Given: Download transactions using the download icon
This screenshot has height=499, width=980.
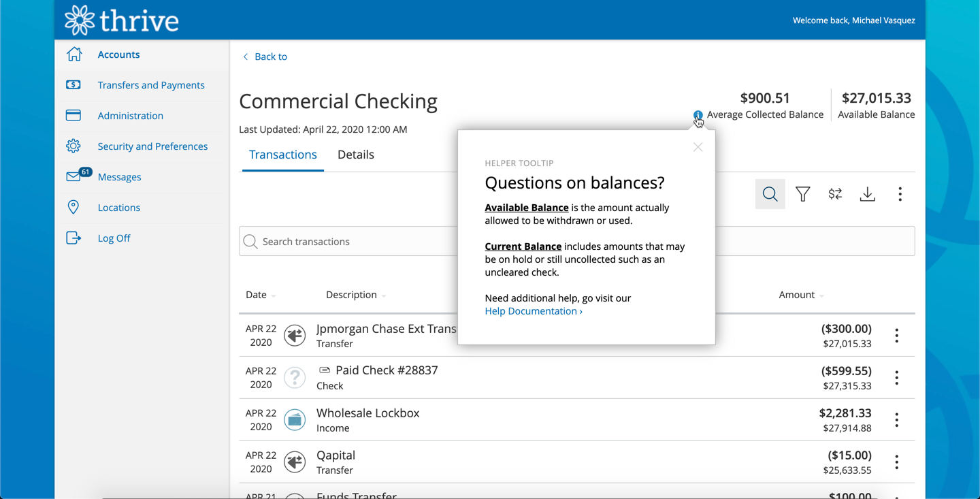Looking at the screenshot, I should pos(868,194).
